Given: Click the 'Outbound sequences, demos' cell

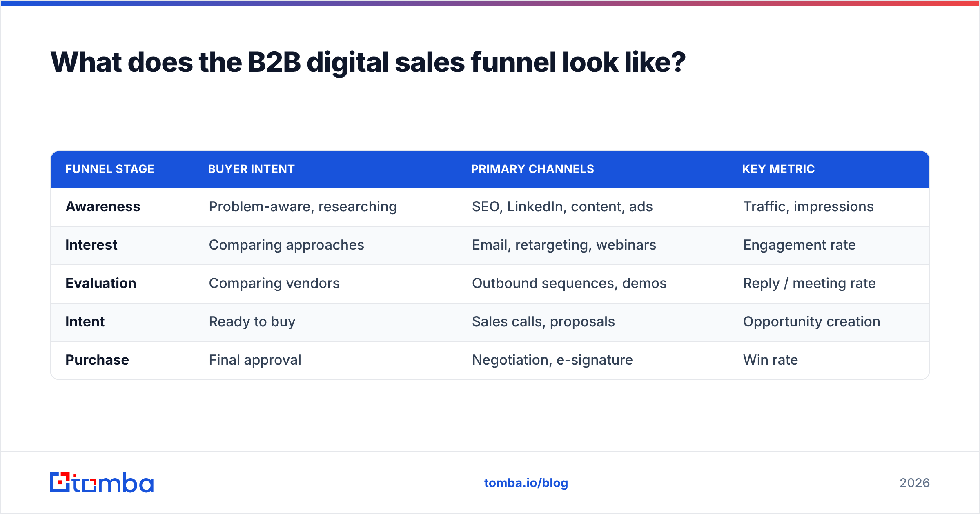Looking at the screenshot, I should (x=592, y=284).
